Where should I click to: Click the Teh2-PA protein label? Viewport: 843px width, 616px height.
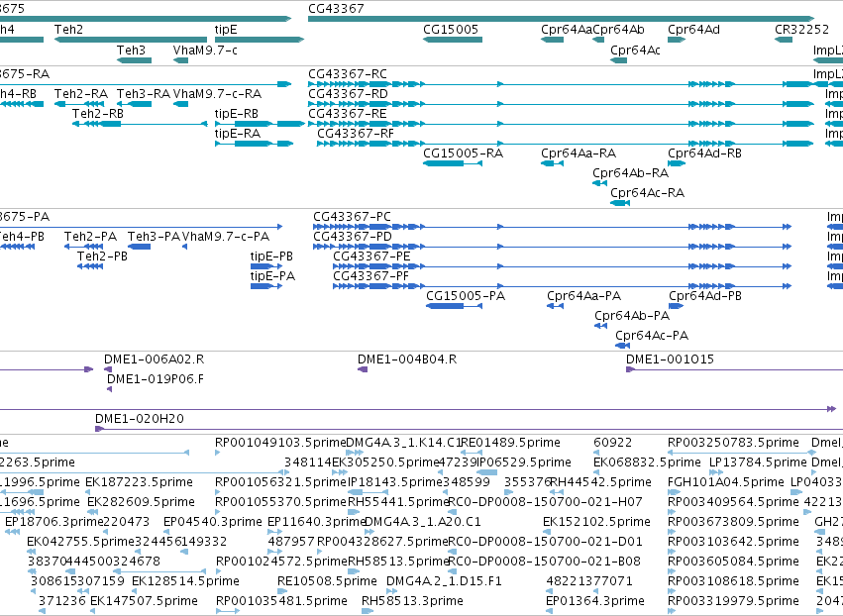(x=90, y=237)
